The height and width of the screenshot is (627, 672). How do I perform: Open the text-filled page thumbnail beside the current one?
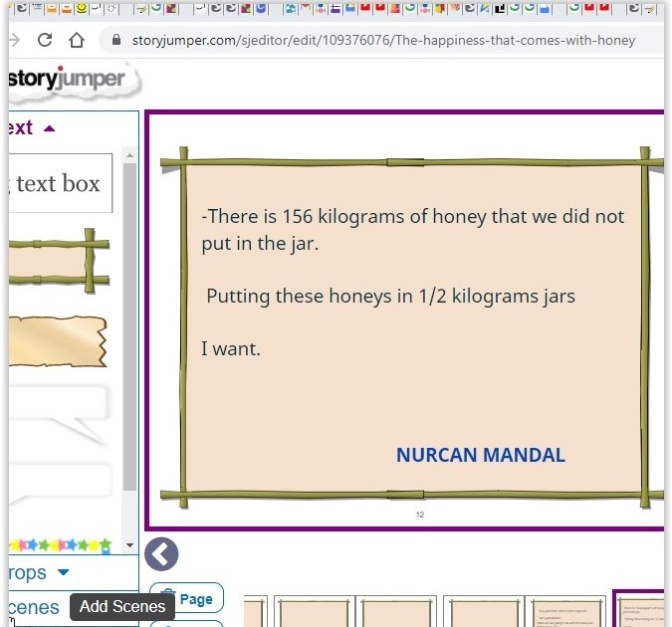tap(565, 611)
